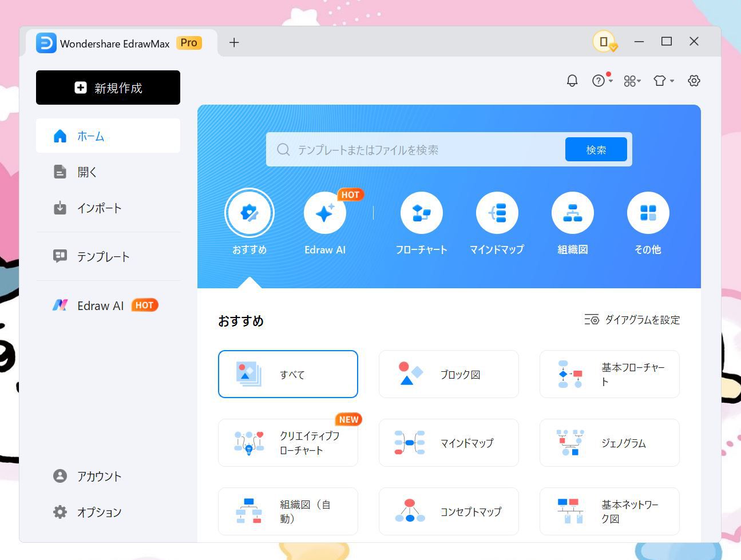Click the クリエイティブフローチャート lightbulb icon
The width and height of the screenshot is (741, 560).
click(249, 443)
